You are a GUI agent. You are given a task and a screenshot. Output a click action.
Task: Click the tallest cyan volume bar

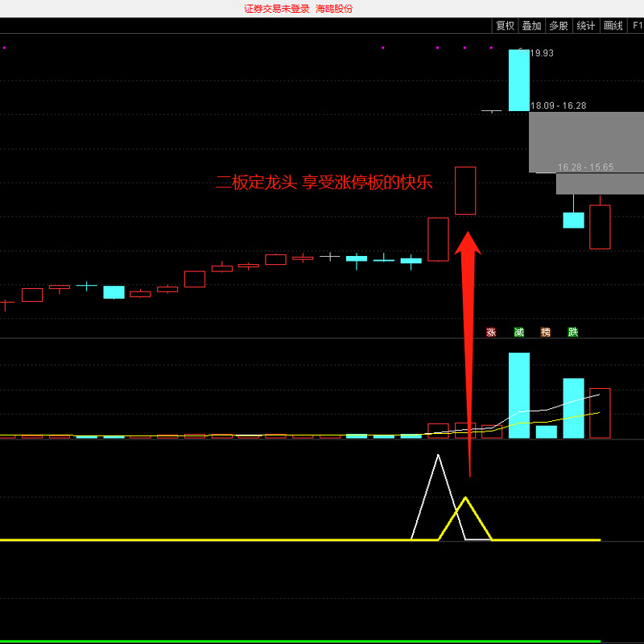518,394
